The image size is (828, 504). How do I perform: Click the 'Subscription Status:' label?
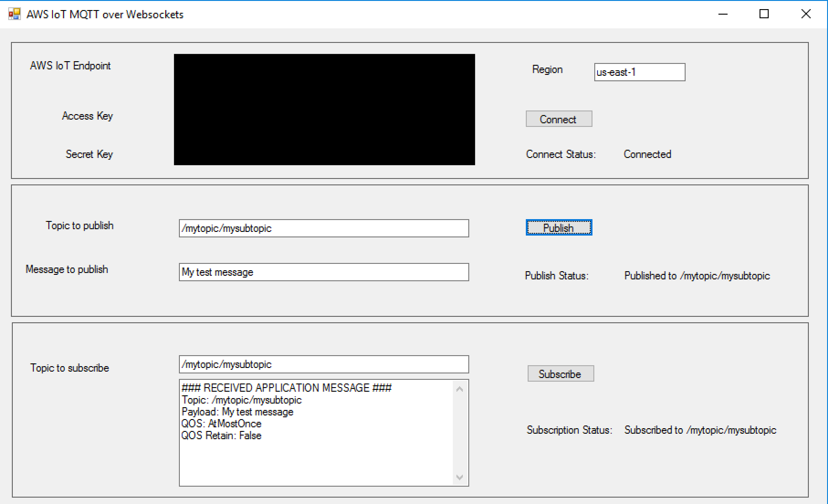(x=569, y=430)
